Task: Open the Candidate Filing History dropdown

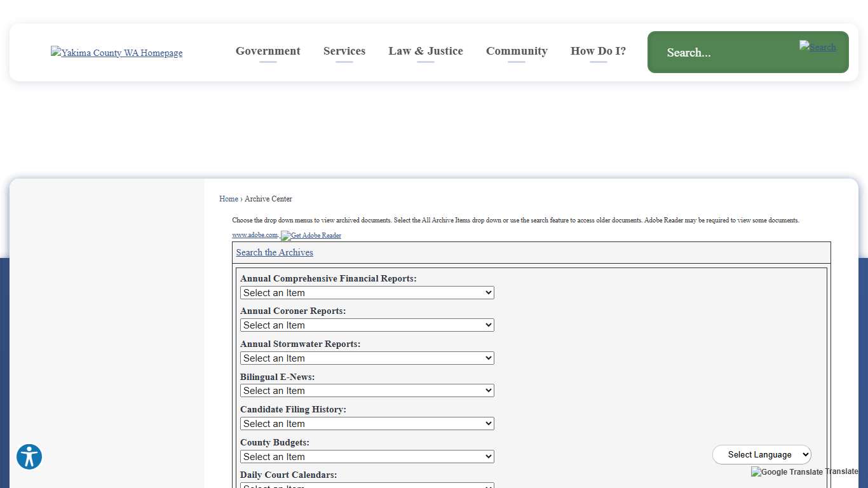Action: click(x=367, y=424)
